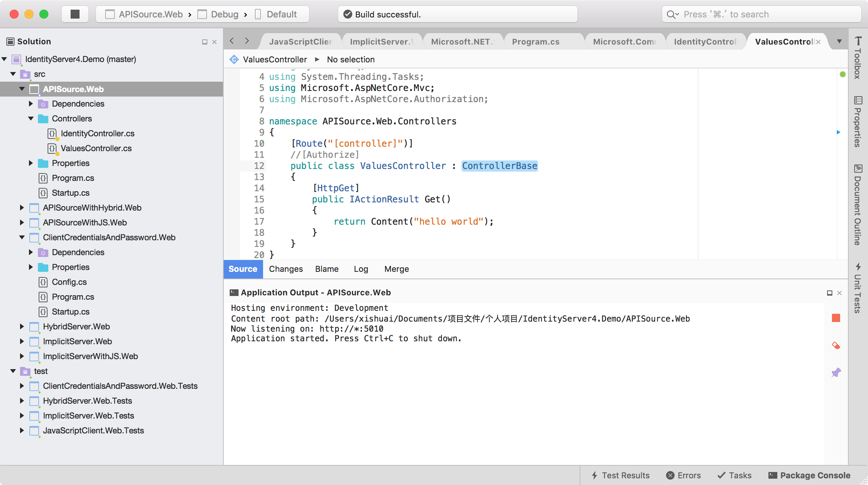
Task: Click the Package Console icon
Action: pos(773,475)
